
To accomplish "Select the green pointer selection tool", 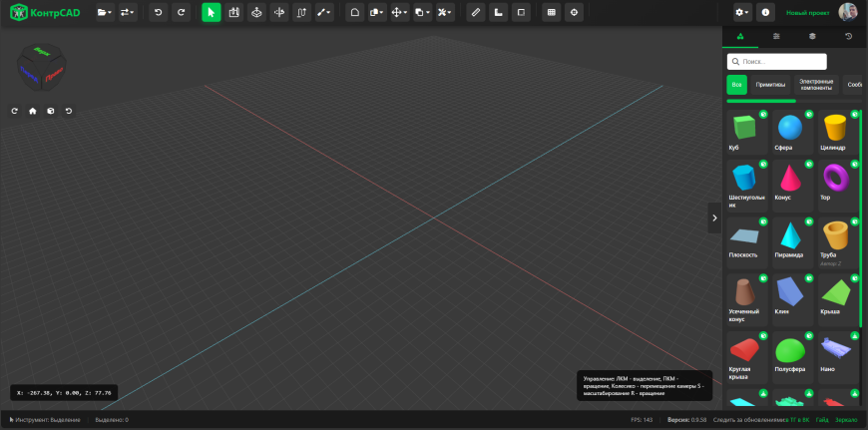I will (211, 12).
